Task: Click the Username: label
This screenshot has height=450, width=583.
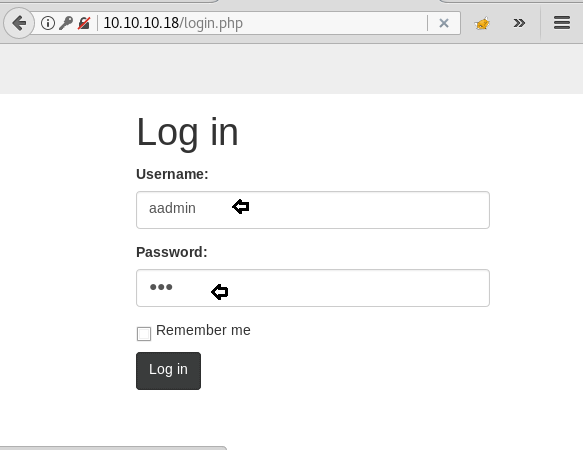Action: click(172, 174)
